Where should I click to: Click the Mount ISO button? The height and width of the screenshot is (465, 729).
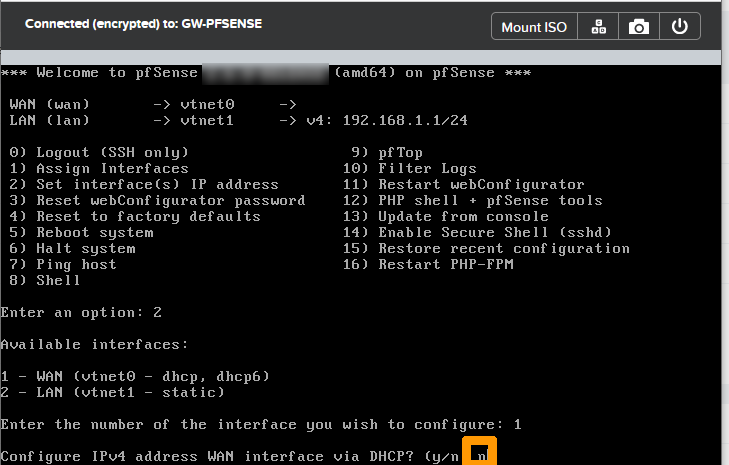[x=534, y=27]
